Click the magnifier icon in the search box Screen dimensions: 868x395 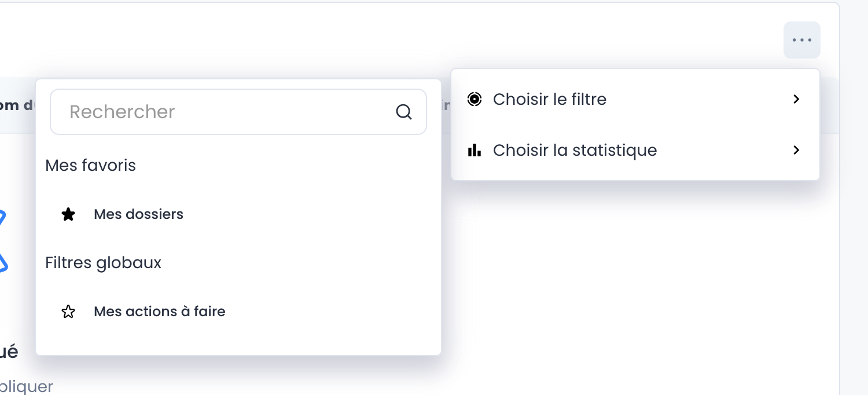coord(404,112)
